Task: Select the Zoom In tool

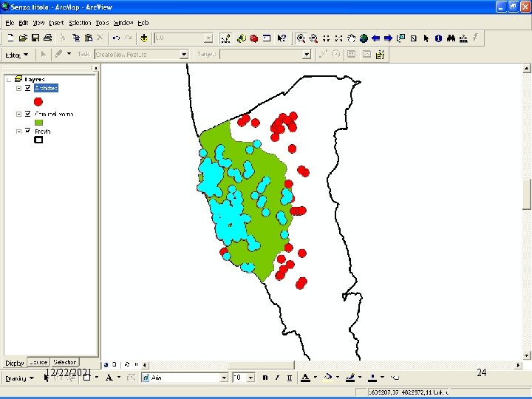Action: (x=301, y=38)
